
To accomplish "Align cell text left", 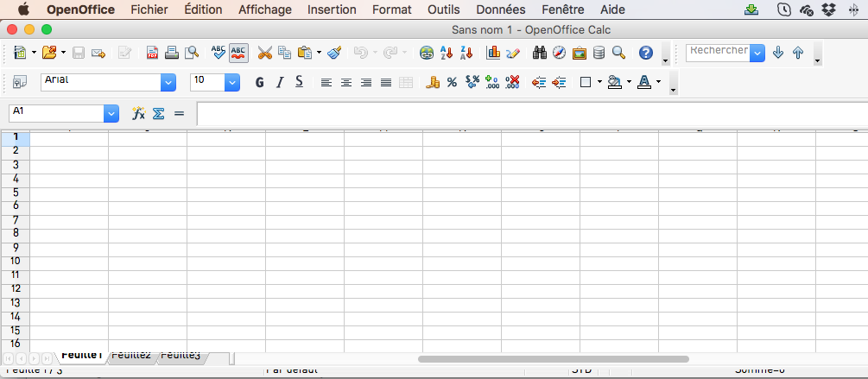I will 326,82.
